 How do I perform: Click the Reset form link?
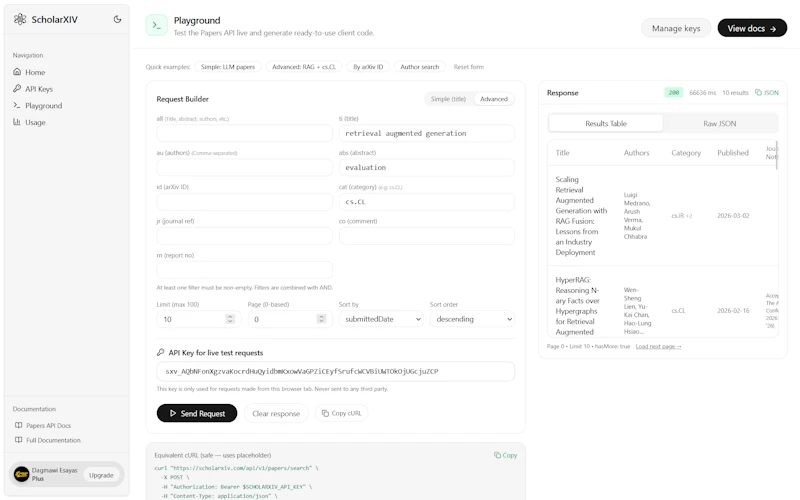click(468, 67)
